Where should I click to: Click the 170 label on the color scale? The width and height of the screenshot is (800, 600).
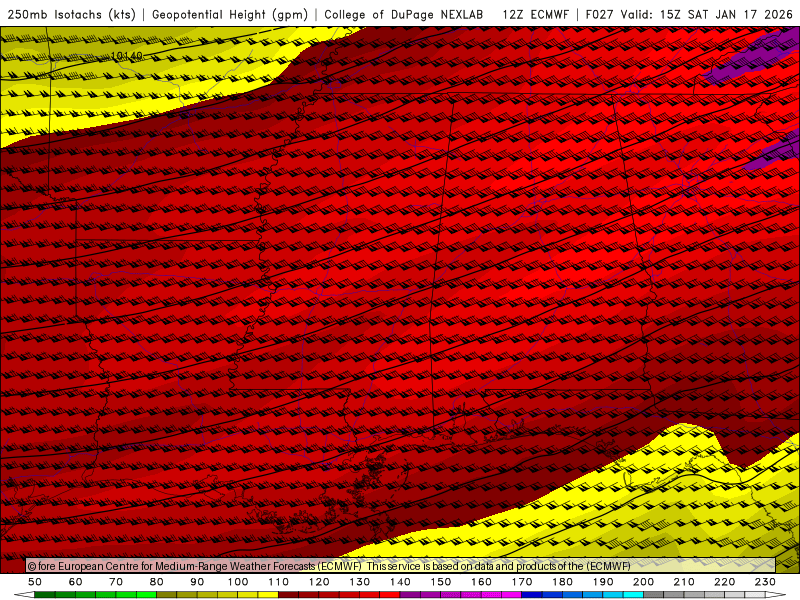[x=522, y=582]
